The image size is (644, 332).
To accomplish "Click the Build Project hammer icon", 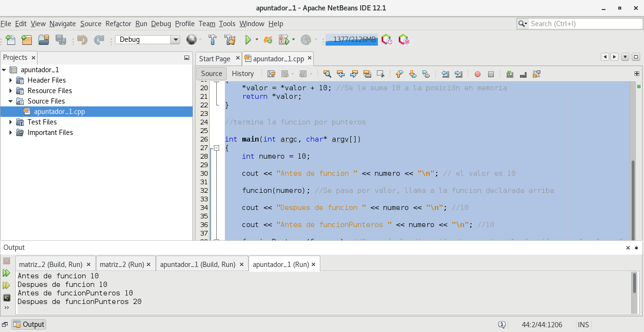I will [213, 40].
